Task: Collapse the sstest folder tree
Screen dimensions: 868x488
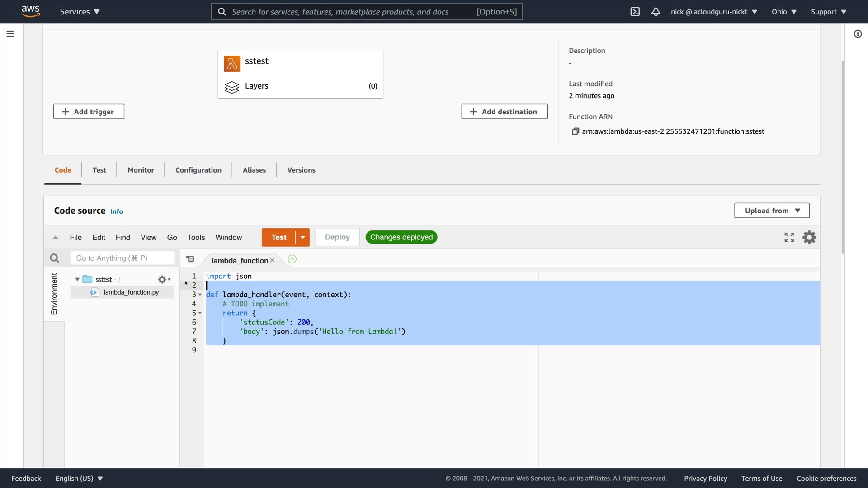Action: coord(77,279)
